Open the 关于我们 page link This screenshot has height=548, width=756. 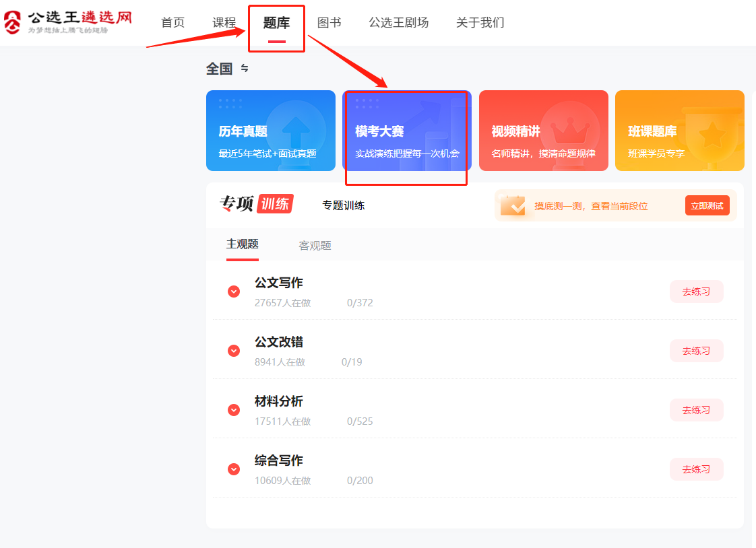point(480,22)
